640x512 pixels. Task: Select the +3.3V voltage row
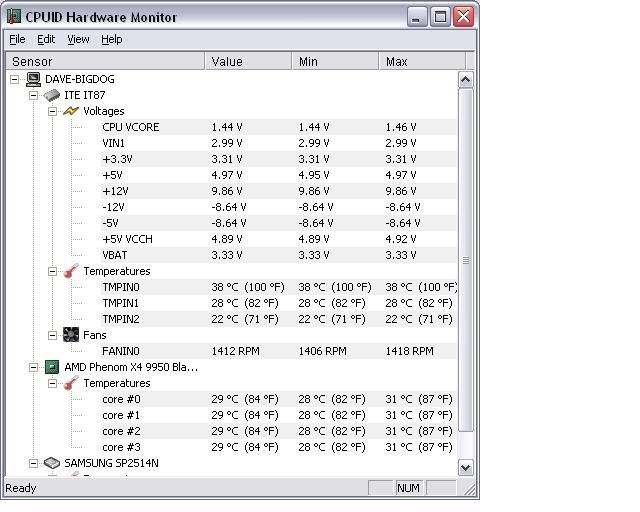pos(279,159)
